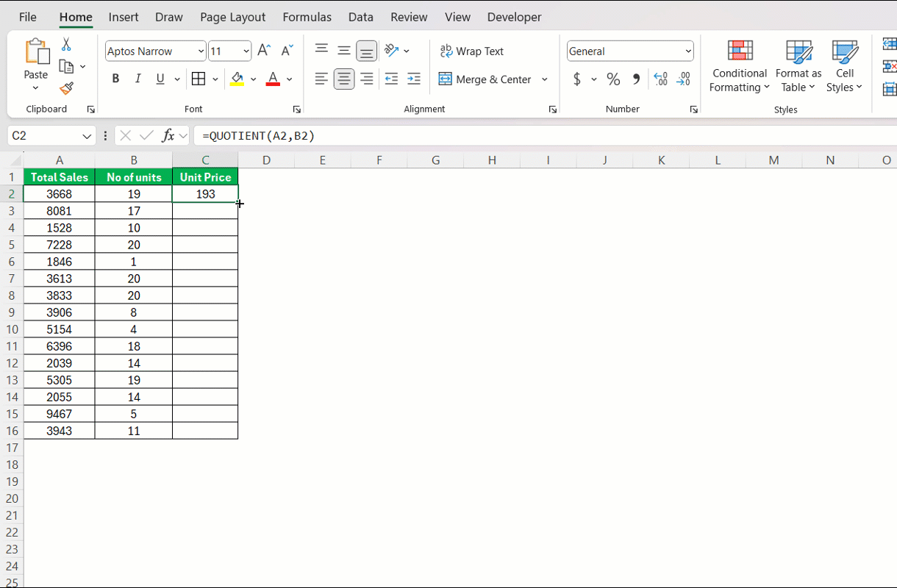Apply accounting dollar number format
This screenshot has width=897, height=588.
tap(577, 79)
